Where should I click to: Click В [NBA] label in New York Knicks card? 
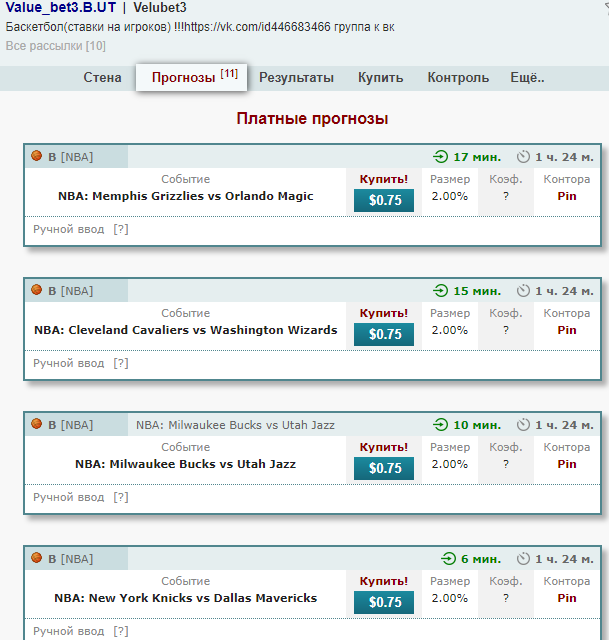[x=71, y=559]
